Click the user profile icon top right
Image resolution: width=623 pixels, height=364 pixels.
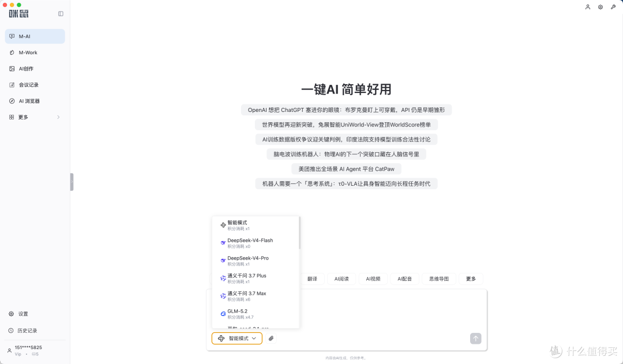point(588,7)
